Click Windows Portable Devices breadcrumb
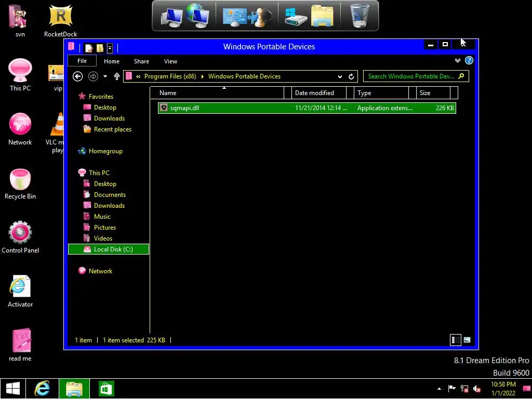532x399 pixels. coord(244,76)
